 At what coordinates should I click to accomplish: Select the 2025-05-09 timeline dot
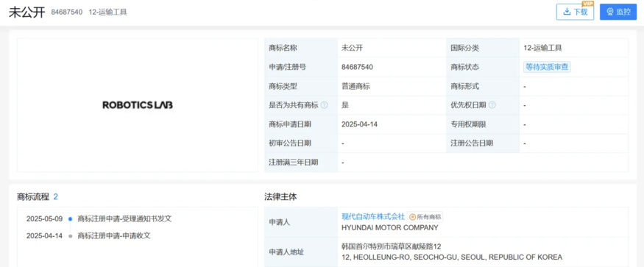tap(70, 219)
